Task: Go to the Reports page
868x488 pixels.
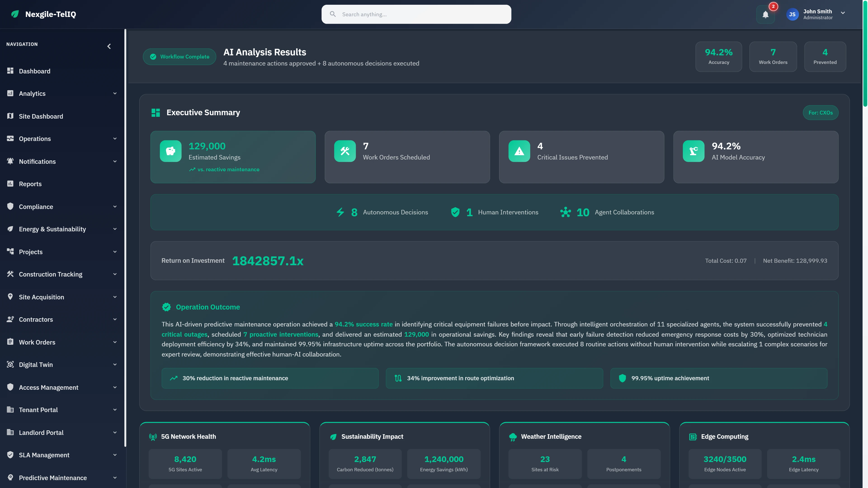Action: click(x=30, y=184)
